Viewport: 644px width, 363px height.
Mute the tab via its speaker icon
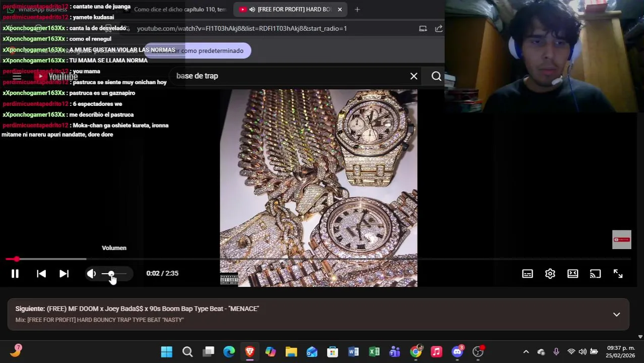click(252, 9)
